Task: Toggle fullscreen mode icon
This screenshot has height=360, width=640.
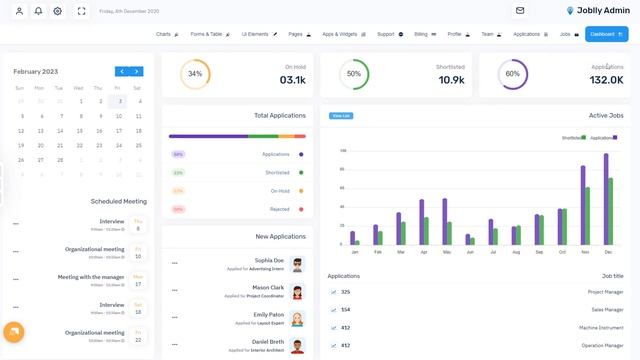Action: 82,11
